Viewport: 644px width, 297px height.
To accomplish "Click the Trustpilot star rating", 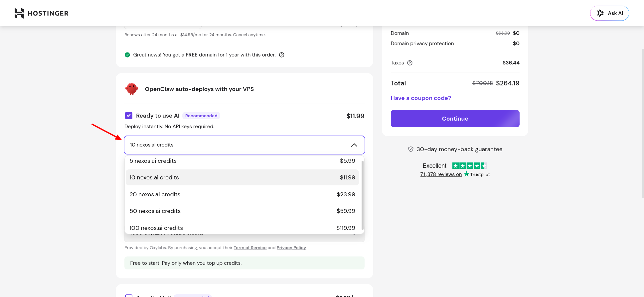I will [470, 166].
